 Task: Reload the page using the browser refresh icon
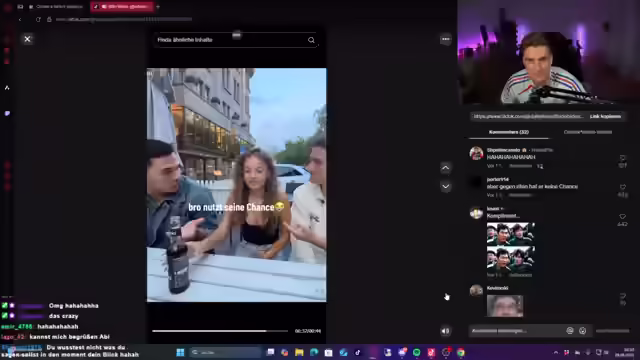click(38, 19)
